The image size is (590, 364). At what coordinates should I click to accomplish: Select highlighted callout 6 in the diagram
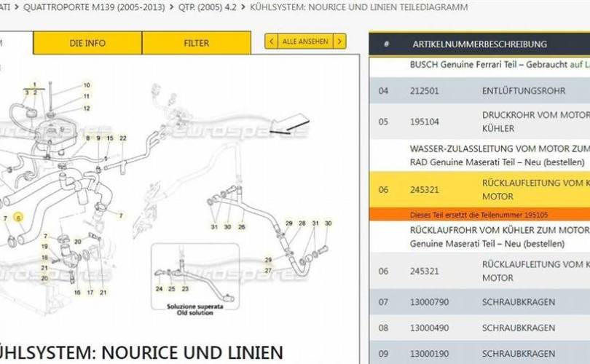coord(19,218)
